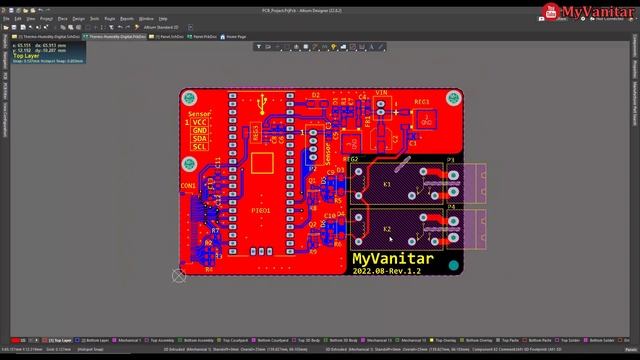The height and width of the screenshot is (360, 640).
Task: Select the Bottom Solder layer tab
Action: [599, 340]
